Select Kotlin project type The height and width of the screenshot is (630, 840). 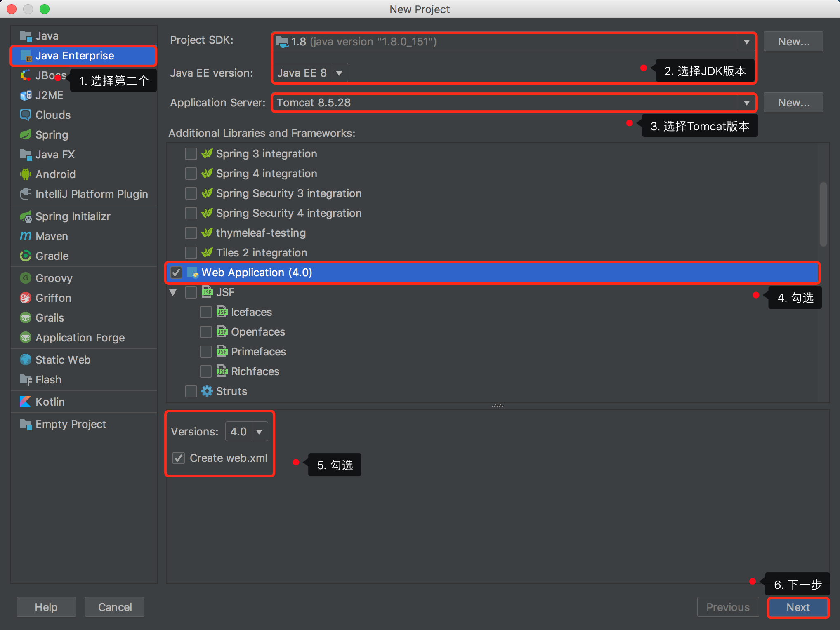[x=84, y=402]
